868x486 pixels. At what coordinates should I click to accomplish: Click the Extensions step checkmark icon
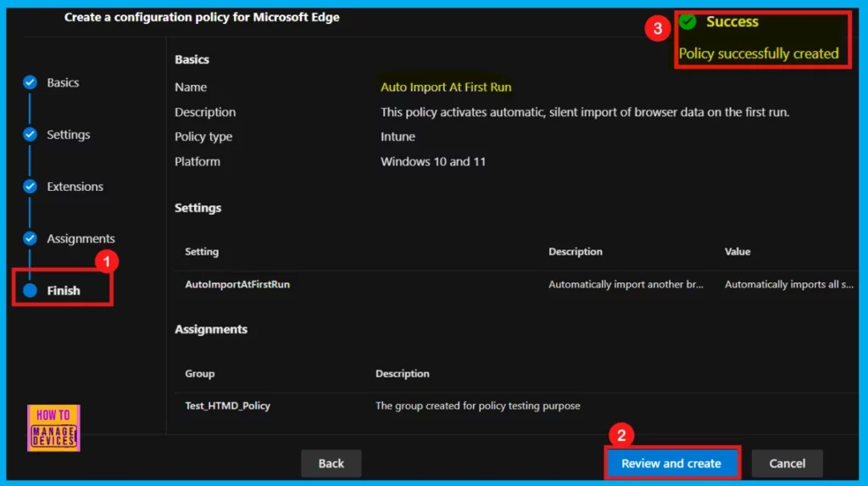[x=30, y=187]
